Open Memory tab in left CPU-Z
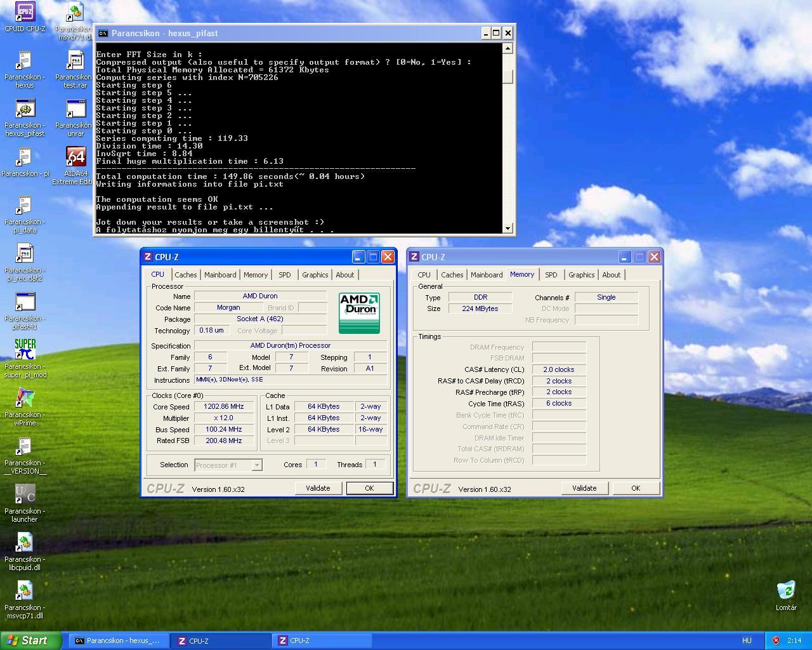Viewport: 812px width, 650px height. click(256, 275)
